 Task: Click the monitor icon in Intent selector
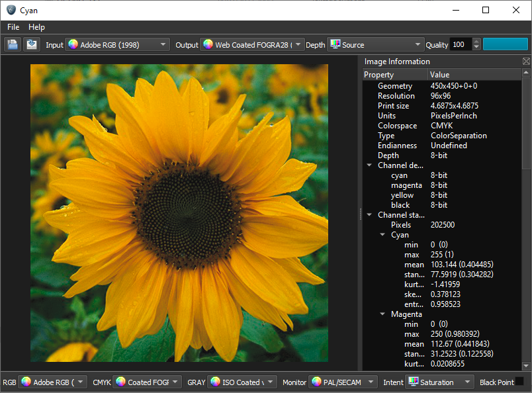pyautogui.click(x=414, y=382)
